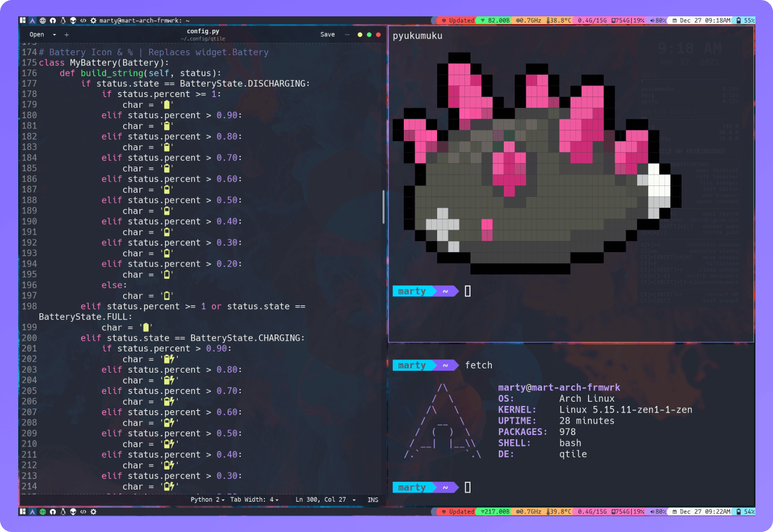773x532 pixels.
Task: Create a new document with plus button
Action: [x=67, y=35]
